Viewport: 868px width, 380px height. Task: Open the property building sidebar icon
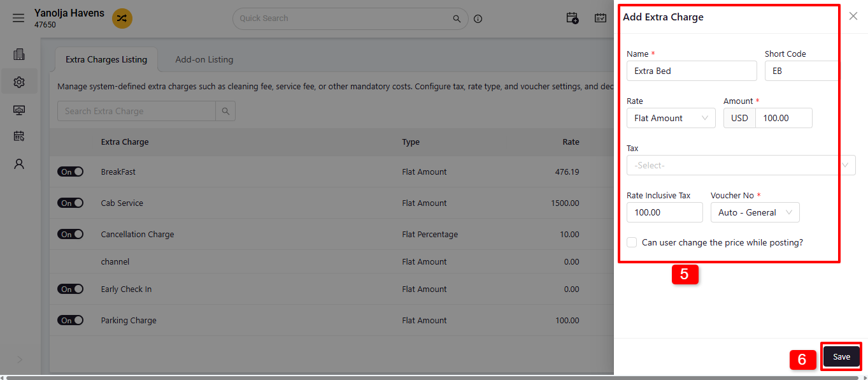19,55
